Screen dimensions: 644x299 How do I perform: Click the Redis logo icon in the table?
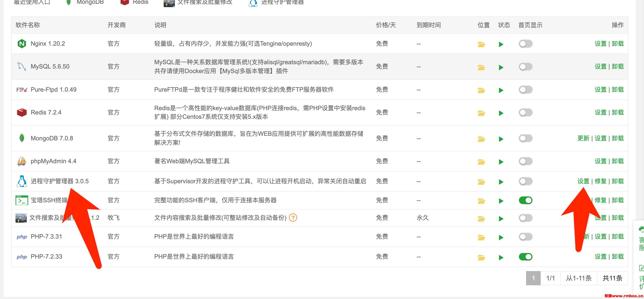pos(22,112)
